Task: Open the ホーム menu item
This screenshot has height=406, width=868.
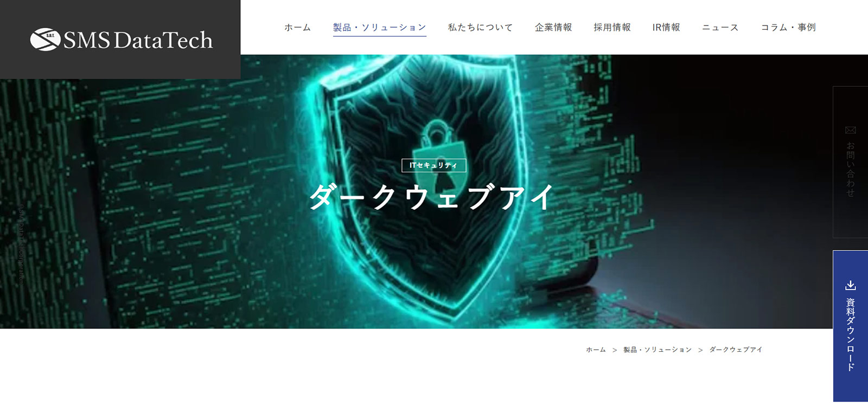Action: click(297, 27)
